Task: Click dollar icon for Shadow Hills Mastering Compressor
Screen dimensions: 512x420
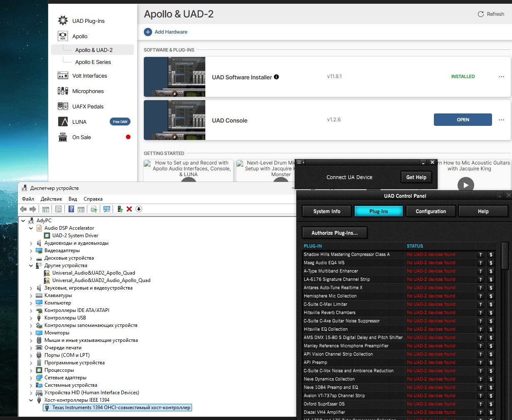Action: 491,255
